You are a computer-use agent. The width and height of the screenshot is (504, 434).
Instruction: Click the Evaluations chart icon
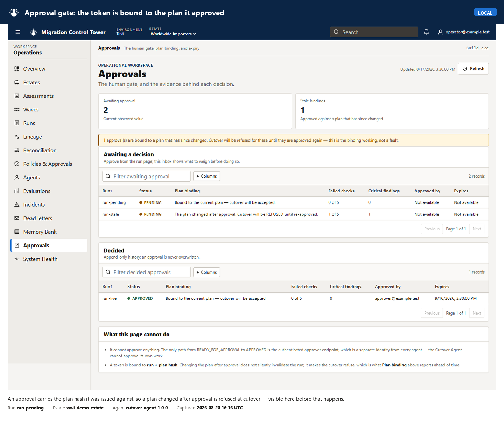point(17,191)
